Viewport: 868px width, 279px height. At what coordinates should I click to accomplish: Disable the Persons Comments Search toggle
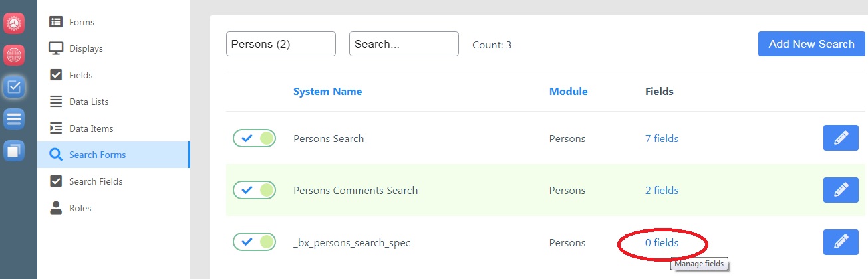(x=254, y=190)
